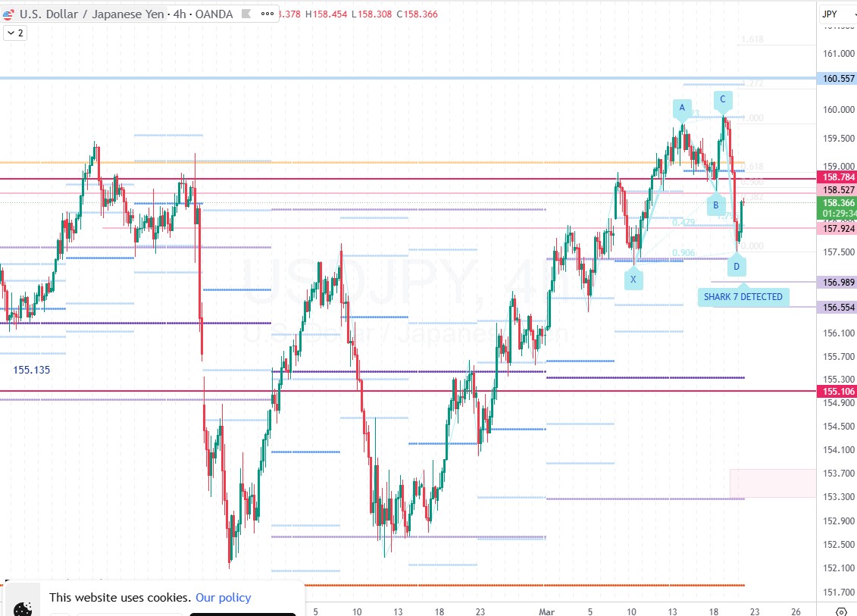Click the 155.106 price label on axis
The width and height of the screenshot is (857, 616).
[x=837, y=391]
